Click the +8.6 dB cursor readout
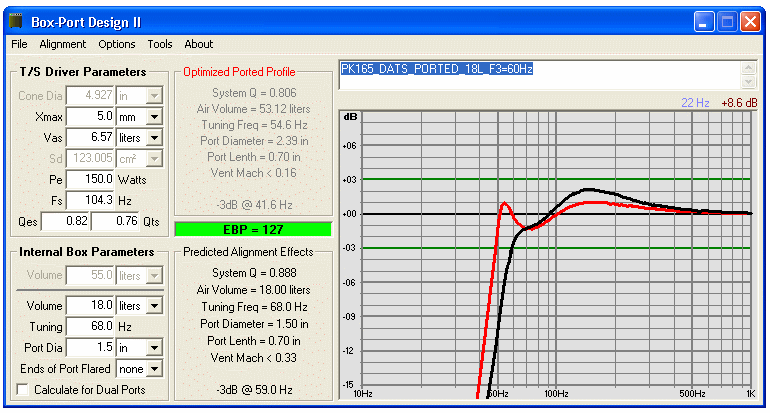This screenshot has height=413, width=770. (739, 103)
